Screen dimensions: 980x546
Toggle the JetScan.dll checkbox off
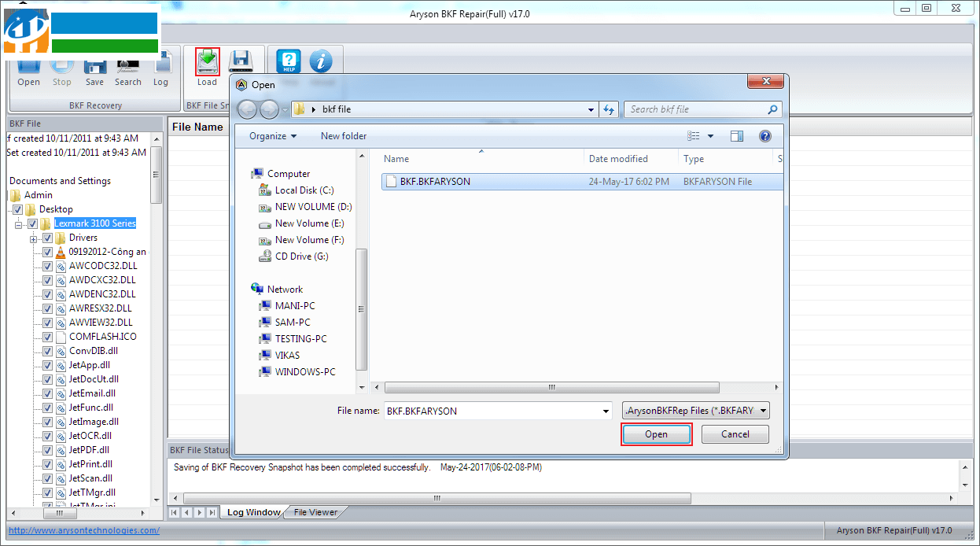tap(47, 478)
